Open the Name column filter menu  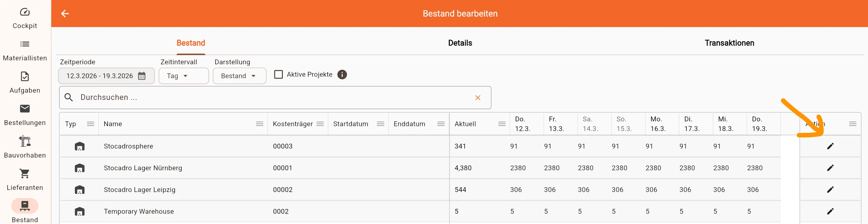(x=259, y=123)
